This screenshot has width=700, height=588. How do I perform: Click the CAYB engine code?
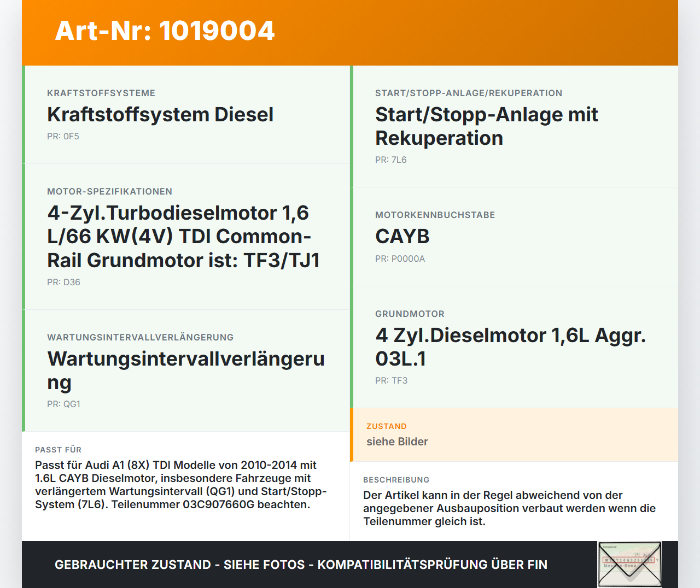coord(402,236)
